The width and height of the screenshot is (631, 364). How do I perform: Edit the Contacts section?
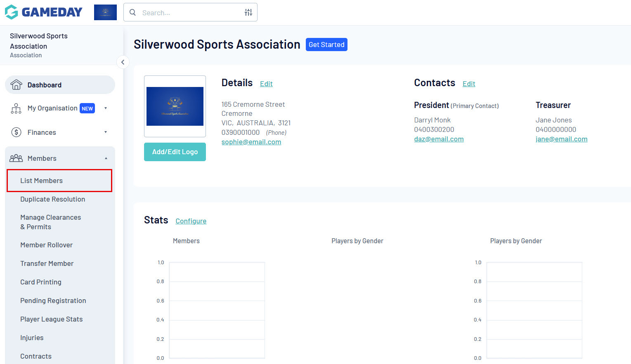point(469,84)
